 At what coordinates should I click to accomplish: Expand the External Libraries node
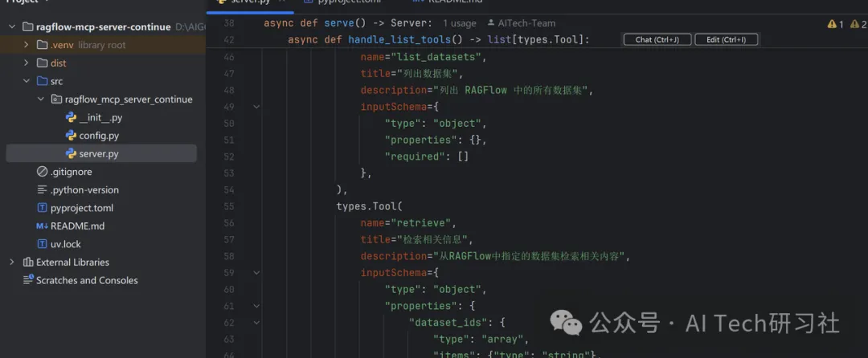tap(11, 262)
